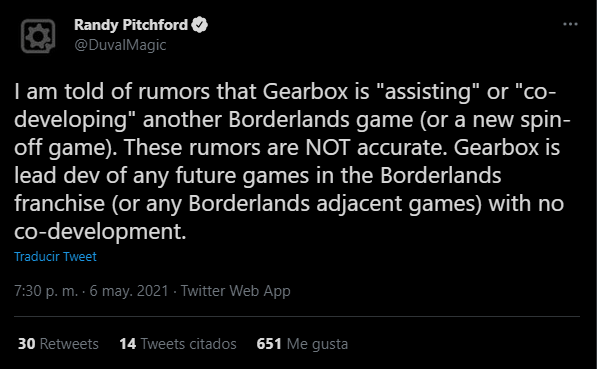Open the three-dot more options menu
The height and width of the screenshot is (369, 597).
coord(570,24)
